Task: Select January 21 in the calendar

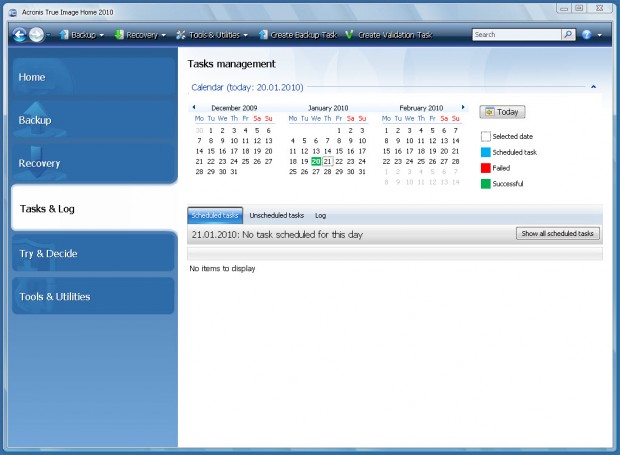Action: tap(327, 161)
